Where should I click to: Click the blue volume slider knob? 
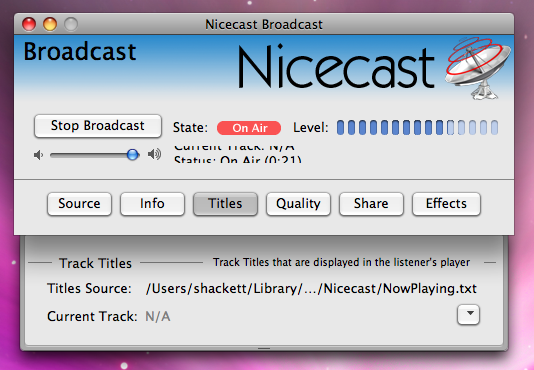click(132, 155)
